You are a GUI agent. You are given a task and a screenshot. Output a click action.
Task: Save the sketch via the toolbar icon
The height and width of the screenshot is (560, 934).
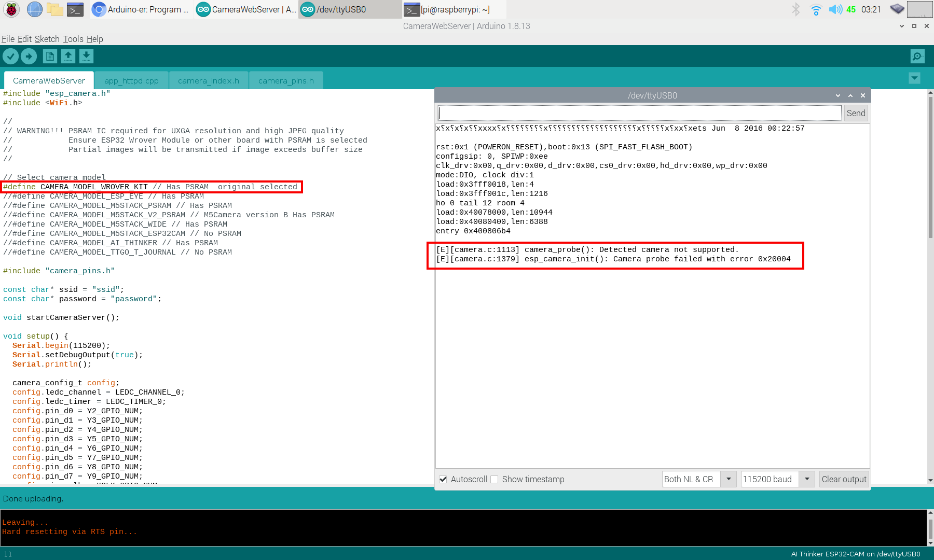click(86, 56)
